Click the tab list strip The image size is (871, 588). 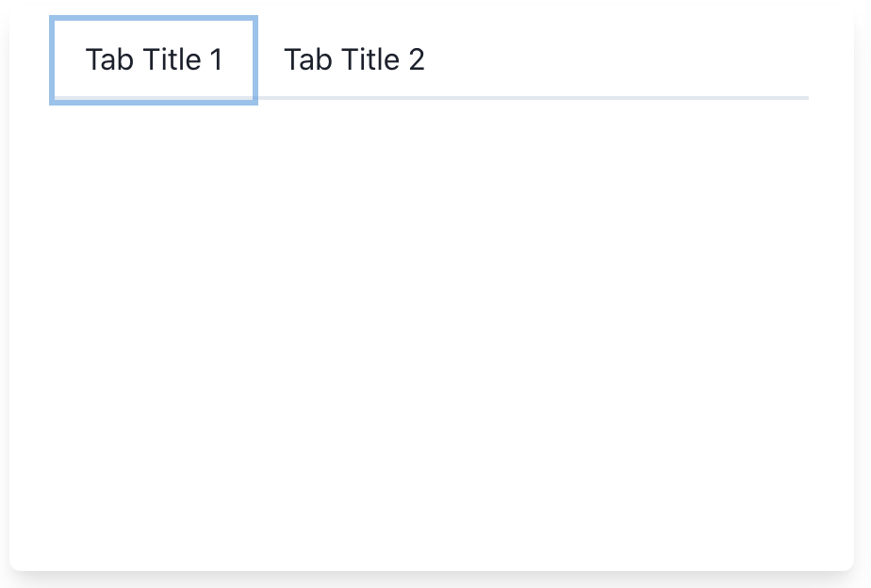pos(429,59)
